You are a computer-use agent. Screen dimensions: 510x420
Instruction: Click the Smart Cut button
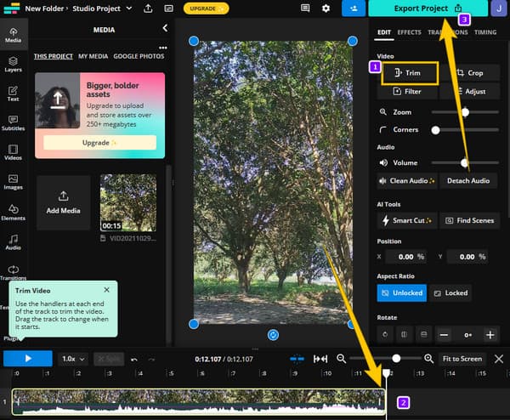(407, 220)
